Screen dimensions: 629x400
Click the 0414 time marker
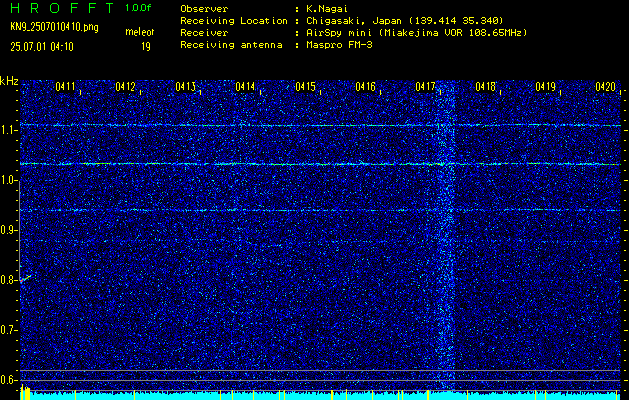245,86
